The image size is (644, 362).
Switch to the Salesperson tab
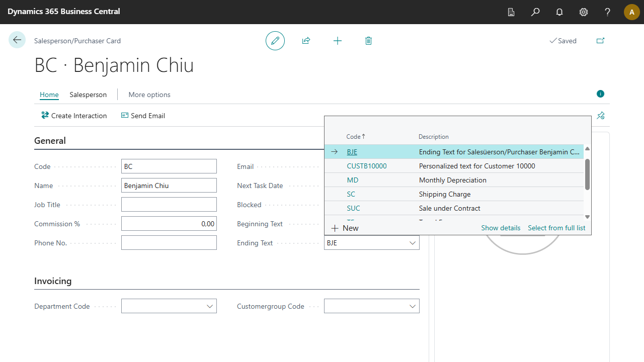click(88, 95)
